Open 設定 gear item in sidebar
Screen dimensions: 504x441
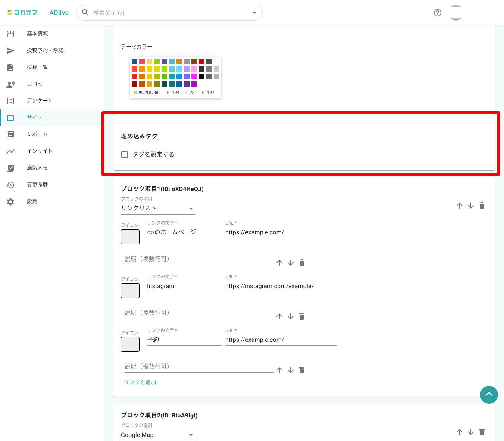click(x=32, y=201)
